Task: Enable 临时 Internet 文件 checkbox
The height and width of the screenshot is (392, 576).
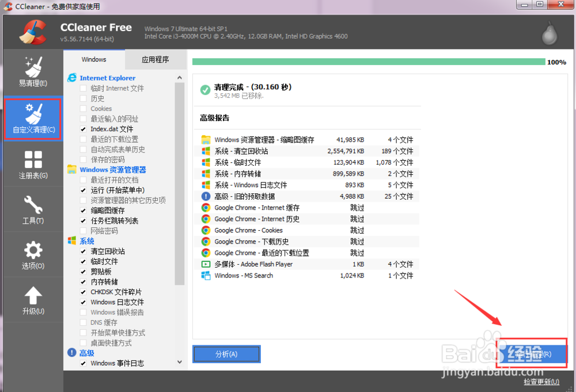Action: tap(84, 88)
